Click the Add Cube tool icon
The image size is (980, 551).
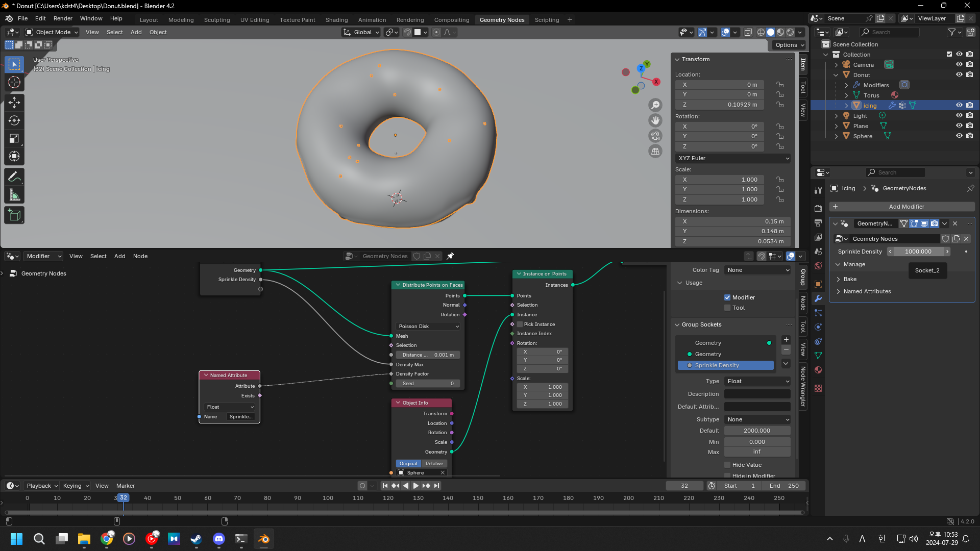[14, 215]
